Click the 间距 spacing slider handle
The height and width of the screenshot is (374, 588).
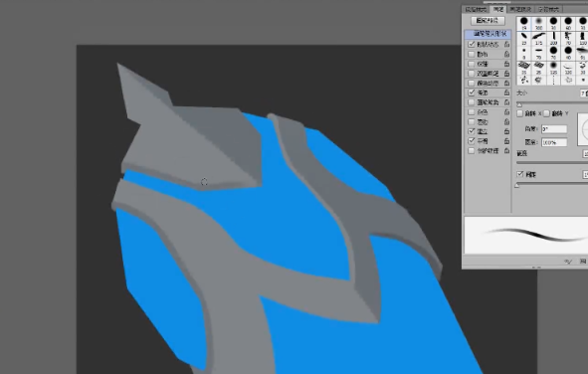pyautogui.click(x=517, y=185)
